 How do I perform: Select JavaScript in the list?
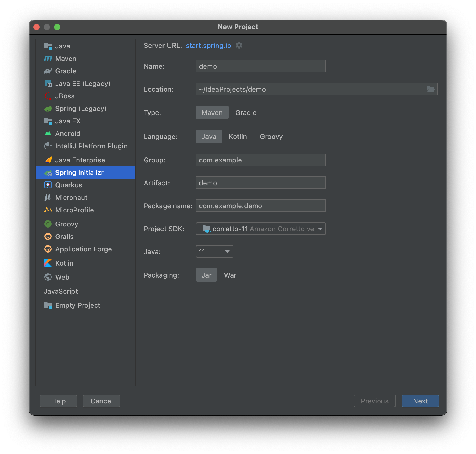pyautogui.click(x=61, y=291)
